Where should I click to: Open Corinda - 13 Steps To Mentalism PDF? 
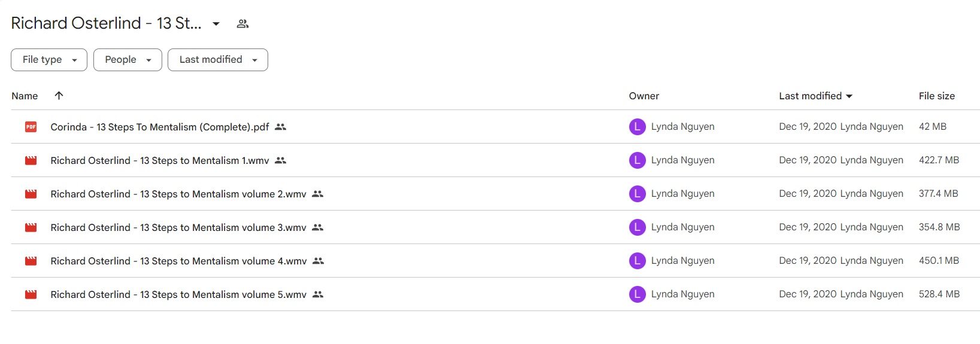click(x=160, y=127)
